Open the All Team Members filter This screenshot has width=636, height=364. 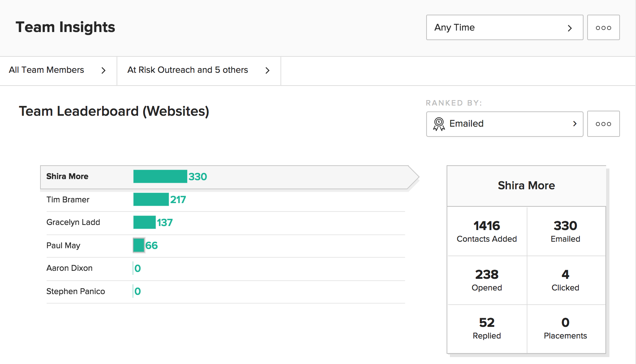pos(58,70)
